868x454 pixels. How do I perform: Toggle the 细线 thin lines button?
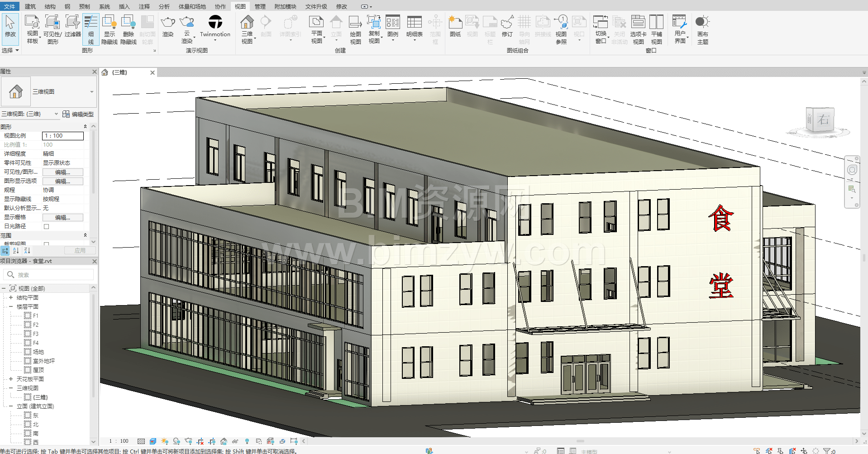pos(91,29)
